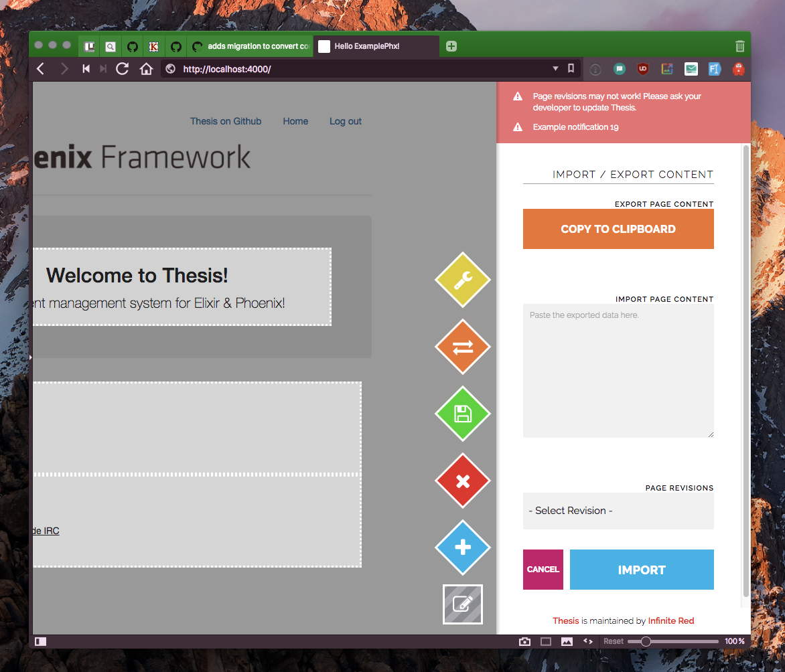The width and height of the screenshot is (785, 672).
Task: Go to browser home page icon
Action: [x=146, y=68]
